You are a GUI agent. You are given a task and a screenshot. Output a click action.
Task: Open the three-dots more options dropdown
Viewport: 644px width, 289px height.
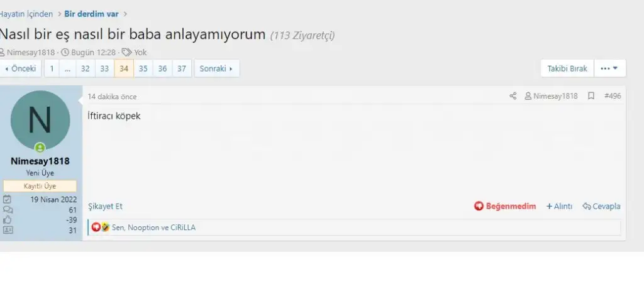(x=609, y=68)
